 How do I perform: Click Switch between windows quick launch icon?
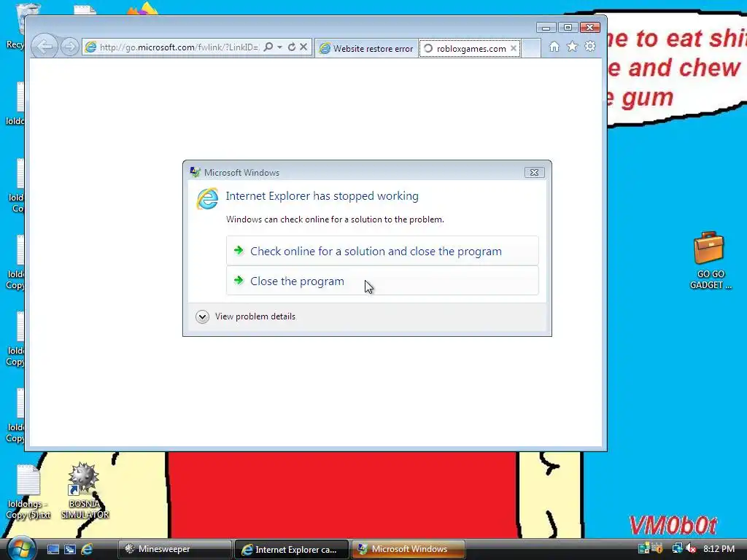pyautogui.click(x=70, y=549)
